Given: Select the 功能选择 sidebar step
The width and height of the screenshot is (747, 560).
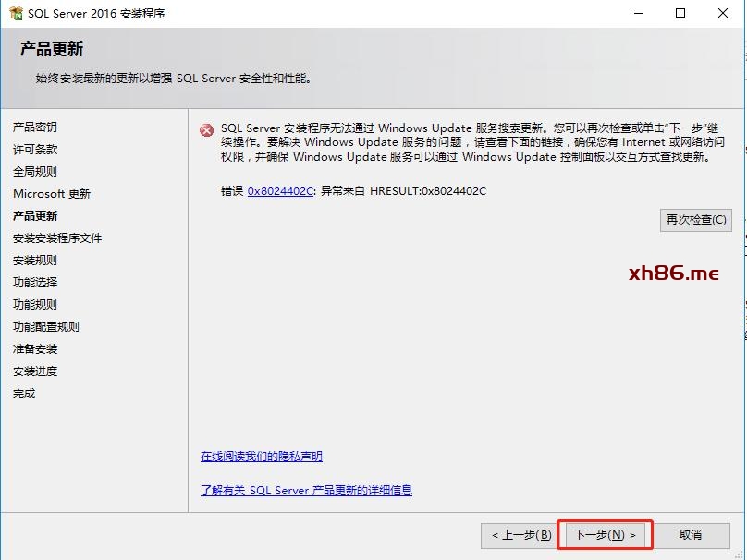Looking at the screenshot, I should 35,283.
